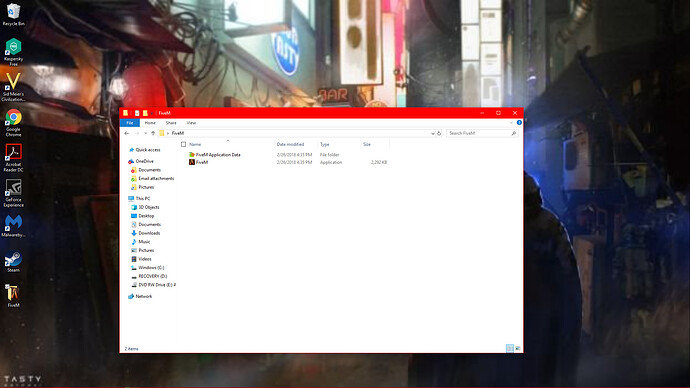Sort files by the Size column

(x=367, y=144)
